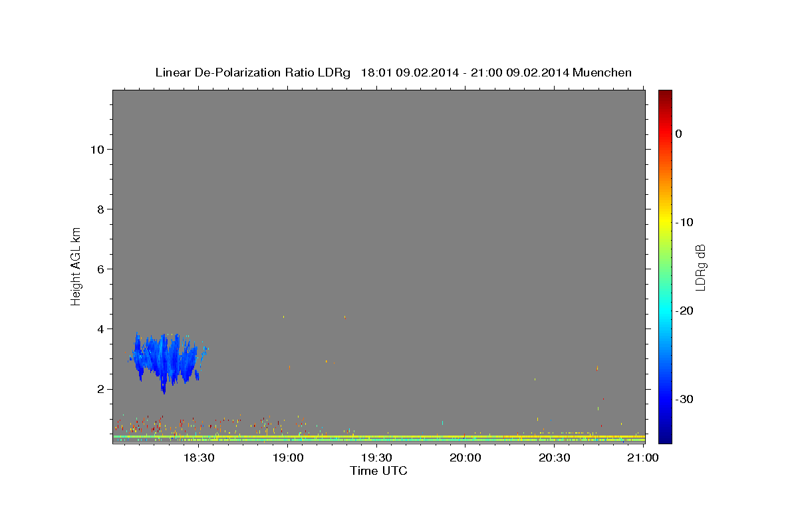Click the height tick label 10

click(x=99, y=150)
